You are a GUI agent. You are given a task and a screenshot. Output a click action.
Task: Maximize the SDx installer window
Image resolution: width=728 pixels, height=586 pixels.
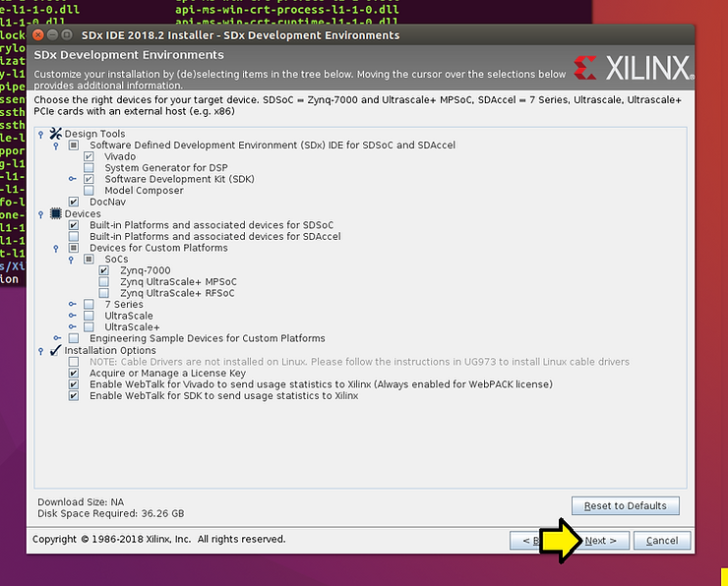(x=67, y=34)
